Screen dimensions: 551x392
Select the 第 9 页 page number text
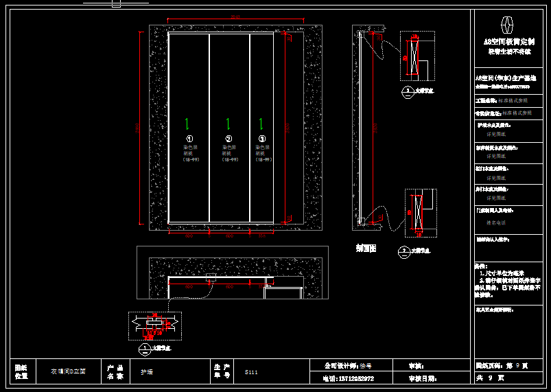tap(517, 366)
